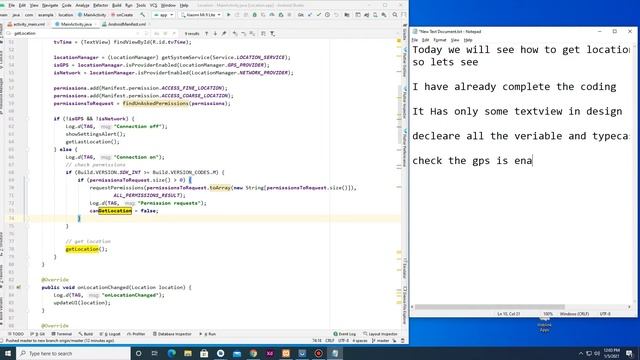
Task: Click the "check the gps is ena" line in Notepad
Action: tap(472, 160)
